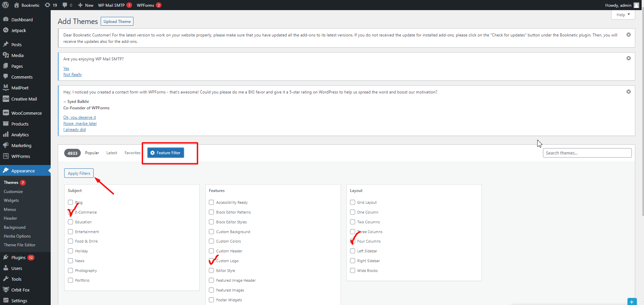Image resolution: width=644 pixels, height=305 pixels.
Task: Check the Grid Layout checkbox
Action: tap(352, 202)
